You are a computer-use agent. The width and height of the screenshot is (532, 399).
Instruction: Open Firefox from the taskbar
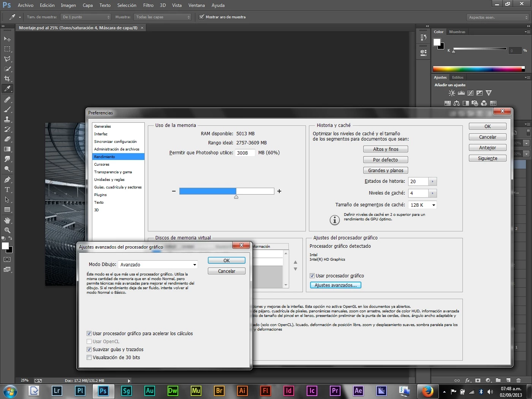click(427, 391)
